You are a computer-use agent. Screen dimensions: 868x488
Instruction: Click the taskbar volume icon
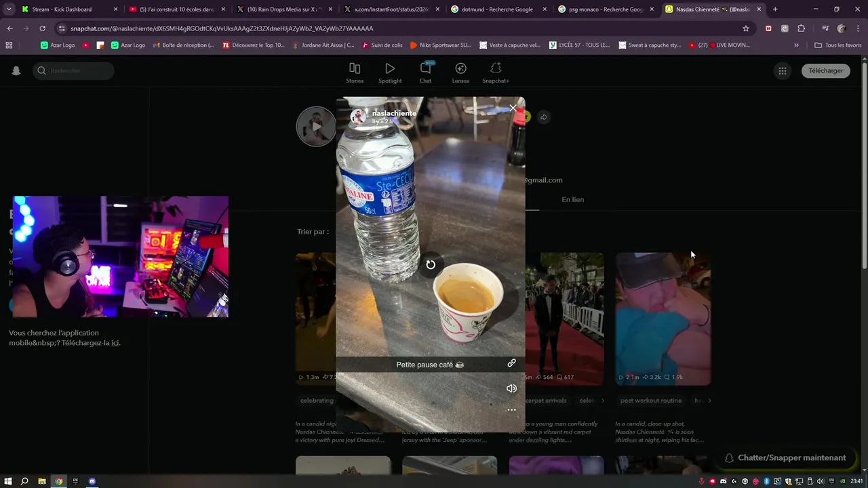click(x=821, y=481)
